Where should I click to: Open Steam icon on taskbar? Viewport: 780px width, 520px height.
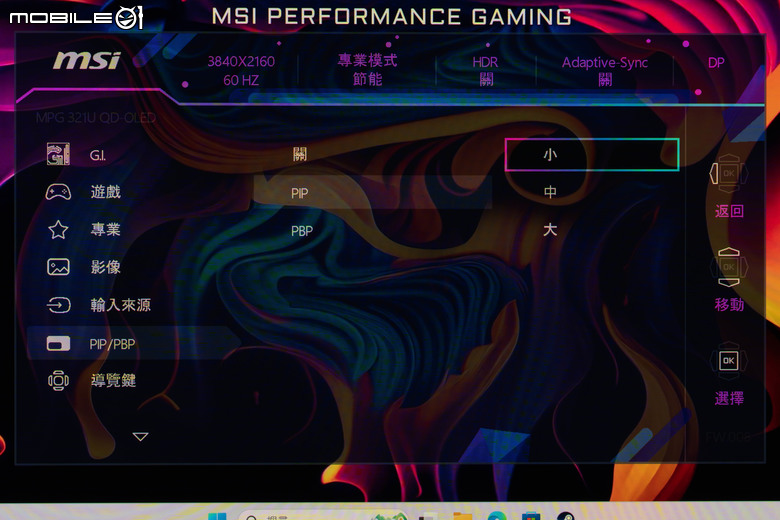pos(566,516)
